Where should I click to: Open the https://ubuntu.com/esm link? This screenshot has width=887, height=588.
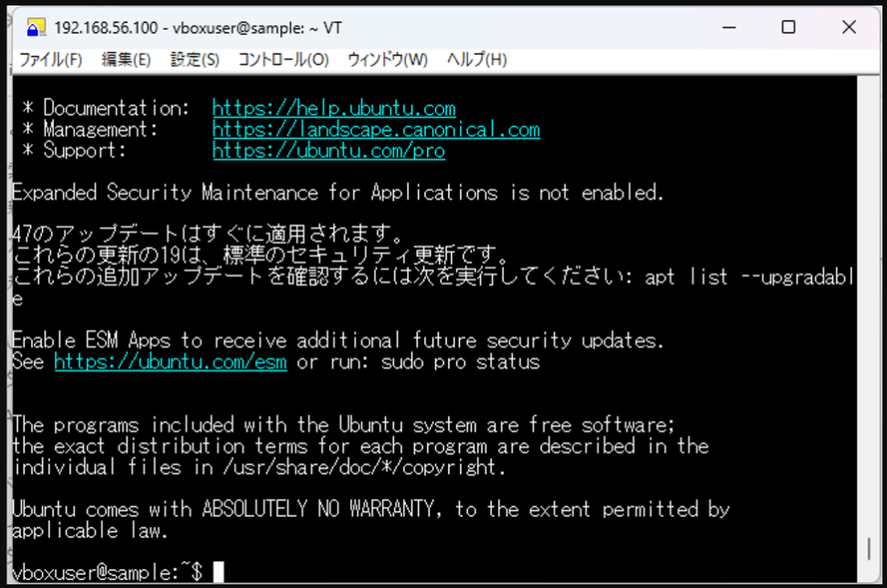[x=170, y=361]
